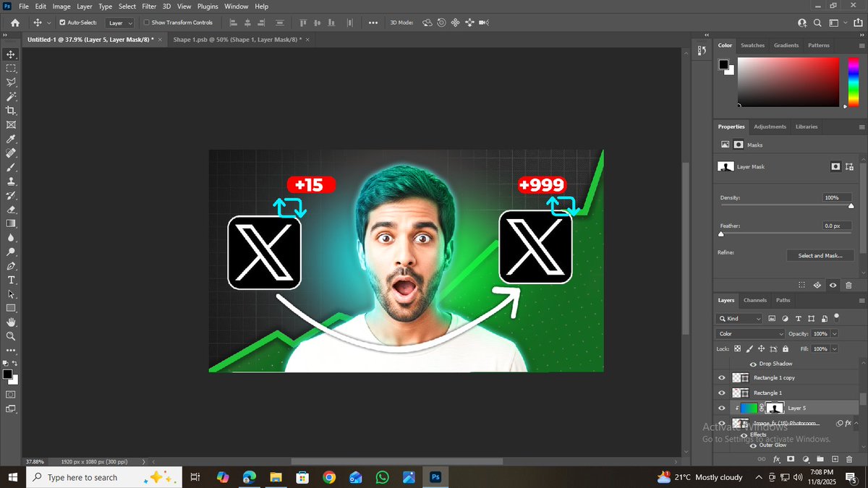
Task: Select the Type tool
Action: click(x=10, y=280)
